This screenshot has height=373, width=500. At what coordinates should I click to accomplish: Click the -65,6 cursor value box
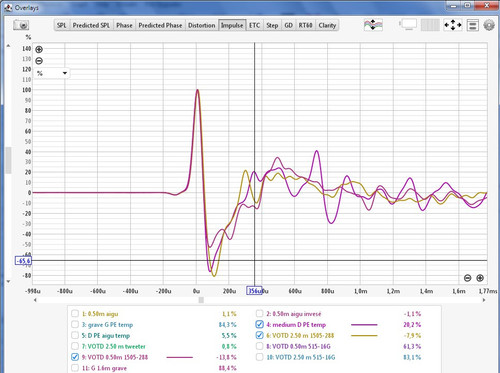[x=23, y=261]
